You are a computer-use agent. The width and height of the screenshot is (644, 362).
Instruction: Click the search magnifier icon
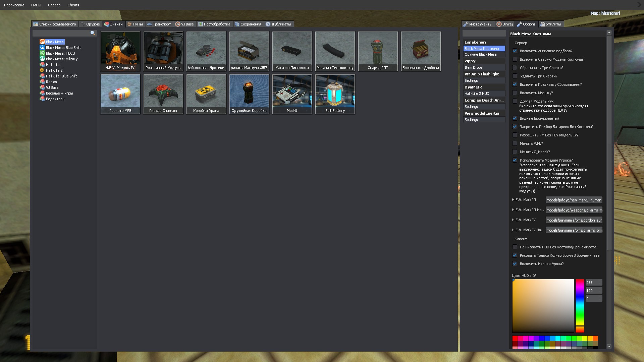point(93,33)
